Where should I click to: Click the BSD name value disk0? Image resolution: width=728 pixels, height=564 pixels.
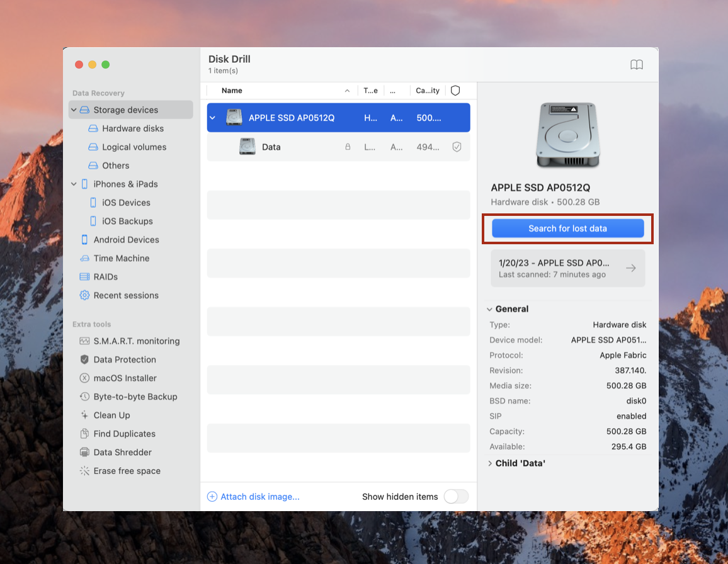[636, 401]
